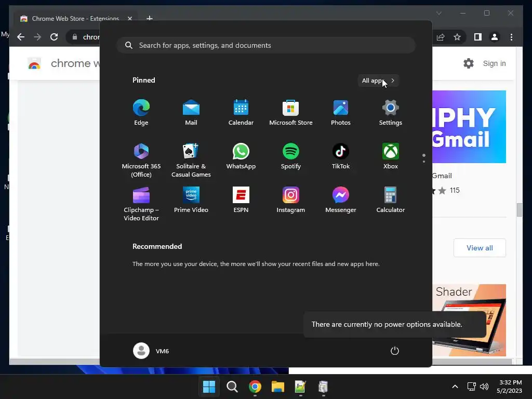Launch the Photos app
The height and width of the screenshot is (399, 532).
coord(341,112)
